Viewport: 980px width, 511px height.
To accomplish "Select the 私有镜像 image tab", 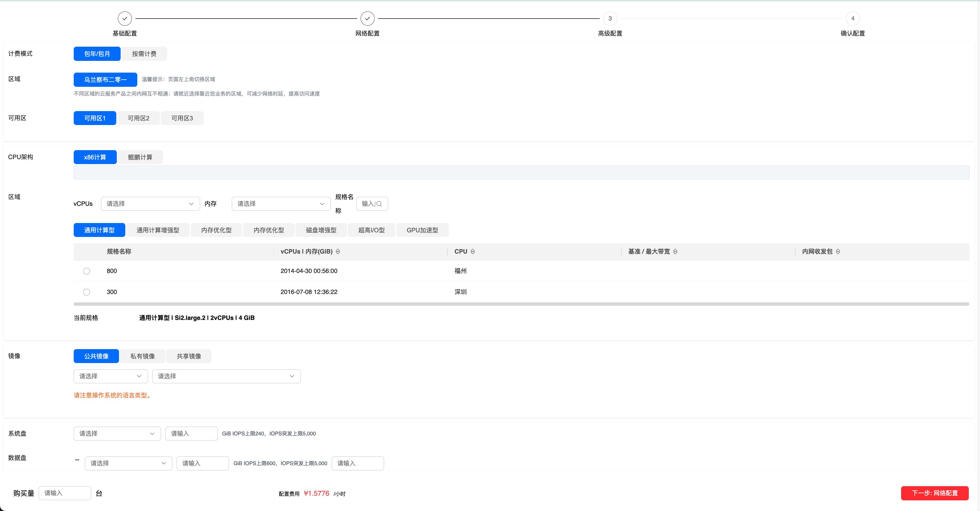I will pos(142,356).
